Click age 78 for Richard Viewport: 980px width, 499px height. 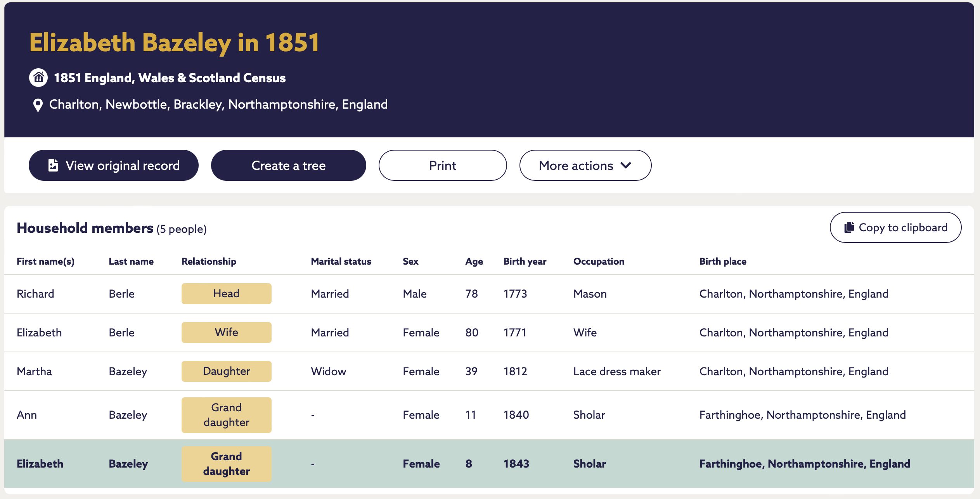click(x=471, y=294)
